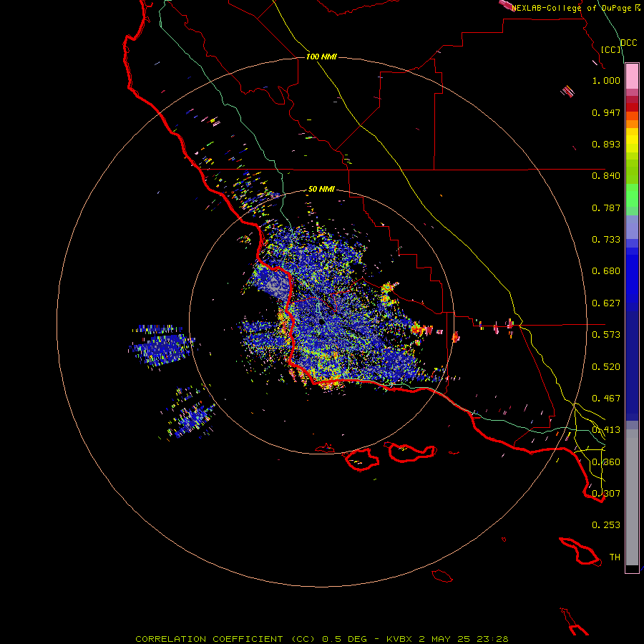The image size is (644, 644).
Task: Click the NEXLAB-College of DuPage label
Action: tap(576, 8)
